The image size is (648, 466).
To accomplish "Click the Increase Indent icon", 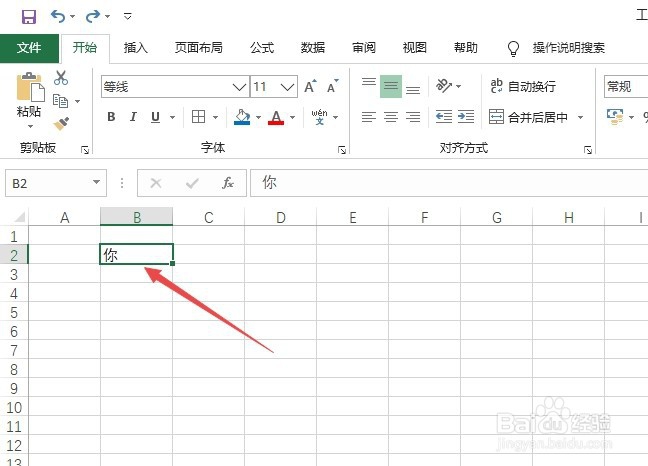I will 466,117.
